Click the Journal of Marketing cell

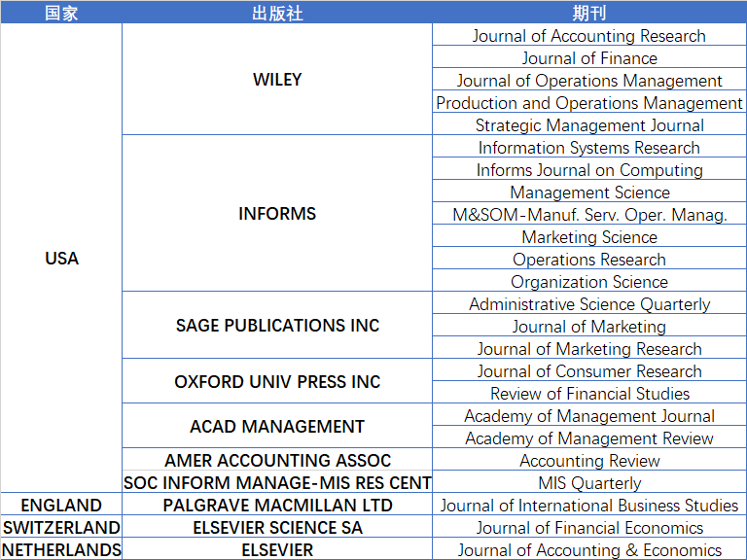point(589,327)
